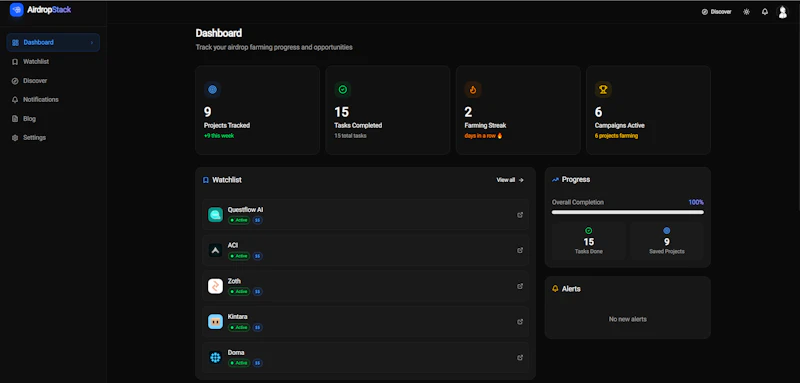Click the Active badge on Zoth
800x383 pixels.
239,292
